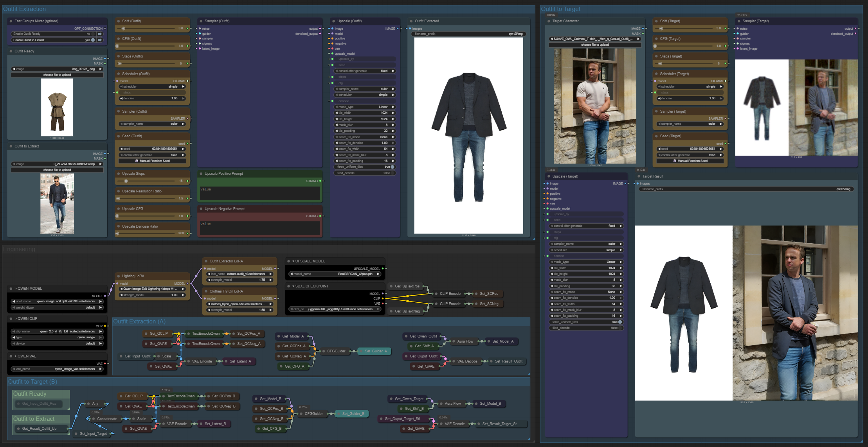
Task: Adjust the Shift (Outfit) slider
Action: [124, 29]
